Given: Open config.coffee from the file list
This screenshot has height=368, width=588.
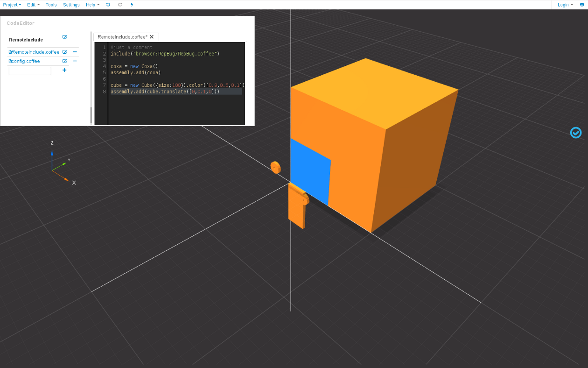Looking at the screenshot, I should click(26, 61).
